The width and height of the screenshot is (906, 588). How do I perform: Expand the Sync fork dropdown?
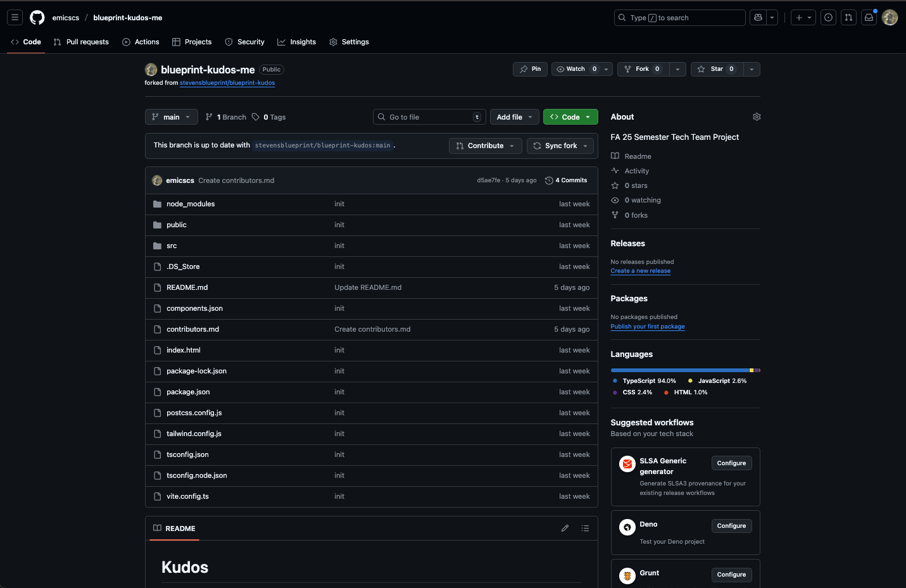560,146
